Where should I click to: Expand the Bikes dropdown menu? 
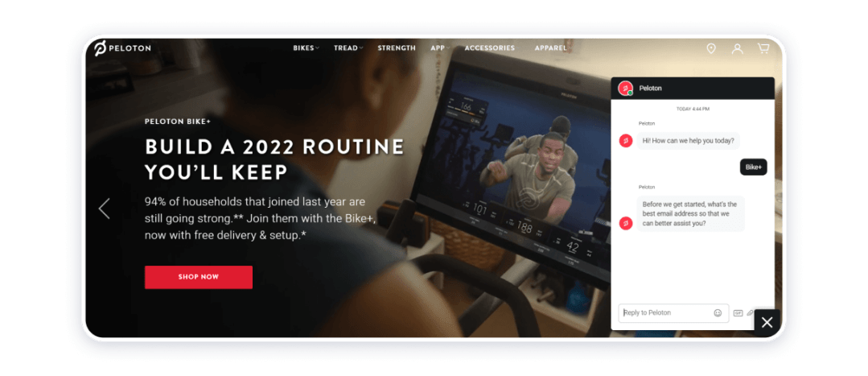pyautogui.click(x=306, y=48)
